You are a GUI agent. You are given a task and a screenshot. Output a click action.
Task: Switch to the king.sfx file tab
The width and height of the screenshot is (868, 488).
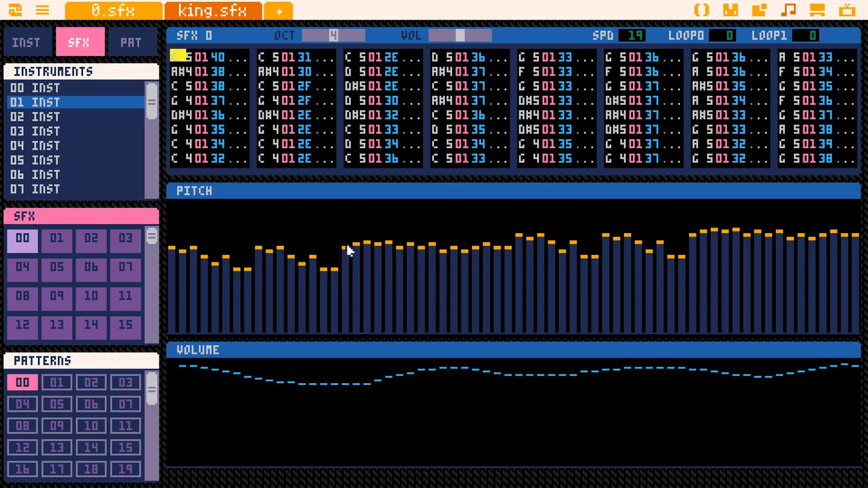click(212, 10)
